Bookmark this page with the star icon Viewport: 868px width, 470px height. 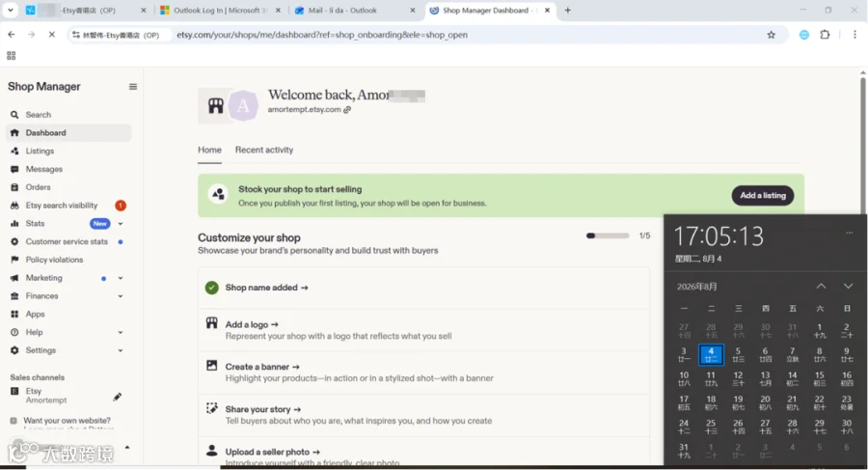[772, 35]
